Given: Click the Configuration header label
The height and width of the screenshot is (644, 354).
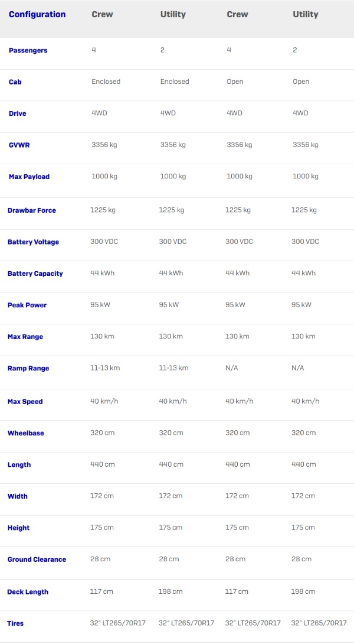Looking at the screenshot, I should tap(37, 14).
